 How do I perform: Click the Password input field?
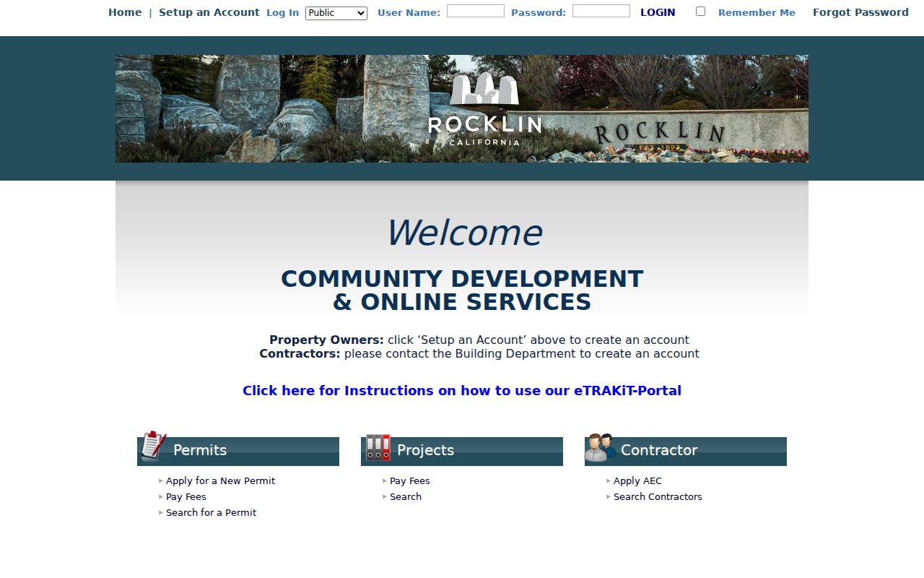tap(601, 11)
